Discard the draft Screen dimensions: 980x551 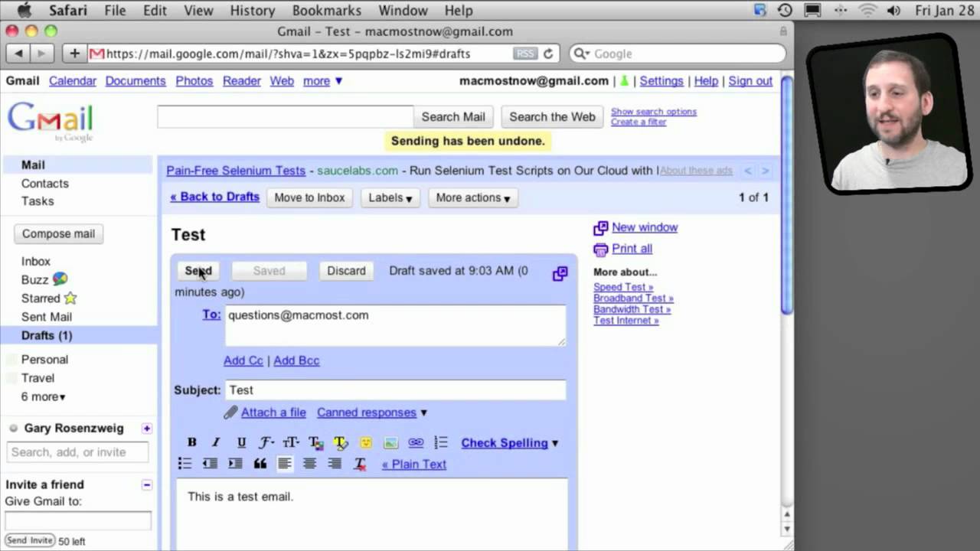point(346,271)
